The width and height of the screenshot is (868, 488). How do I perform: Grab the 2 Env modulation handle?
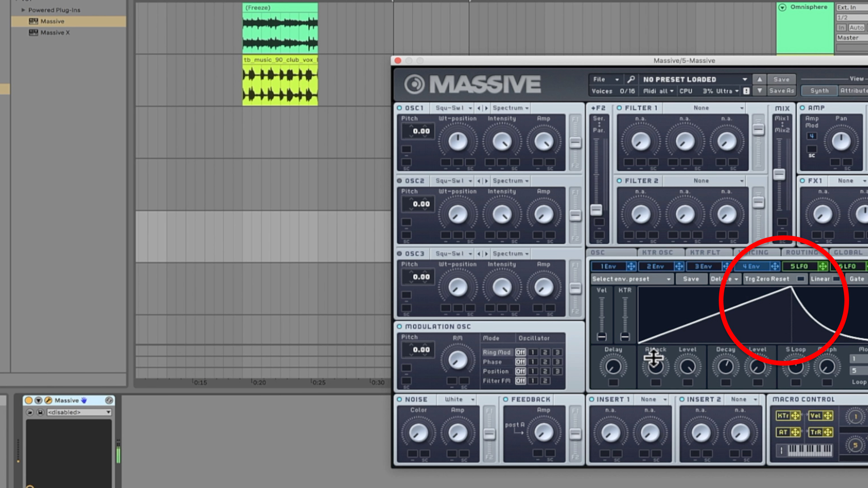[679, 267]
